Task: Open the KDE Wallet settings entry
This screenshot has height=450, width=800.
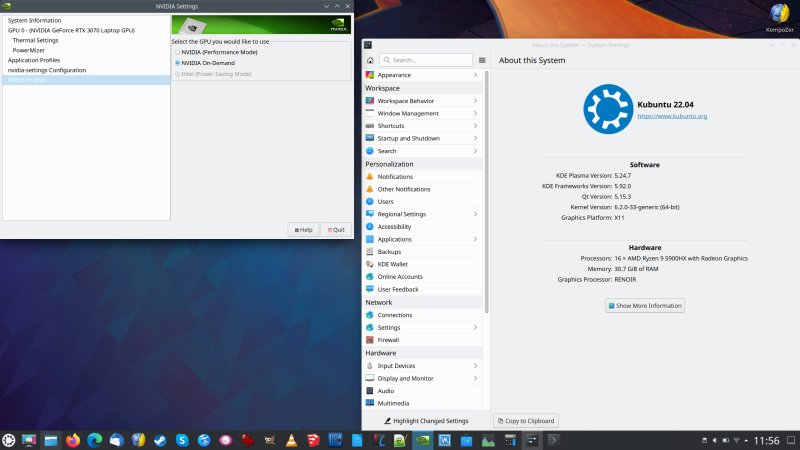Action: [395, 264]
